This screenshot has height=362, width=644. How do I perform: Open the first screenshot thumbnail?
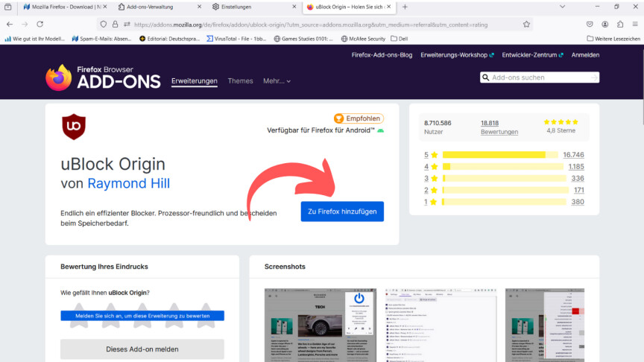coord(321,325)
